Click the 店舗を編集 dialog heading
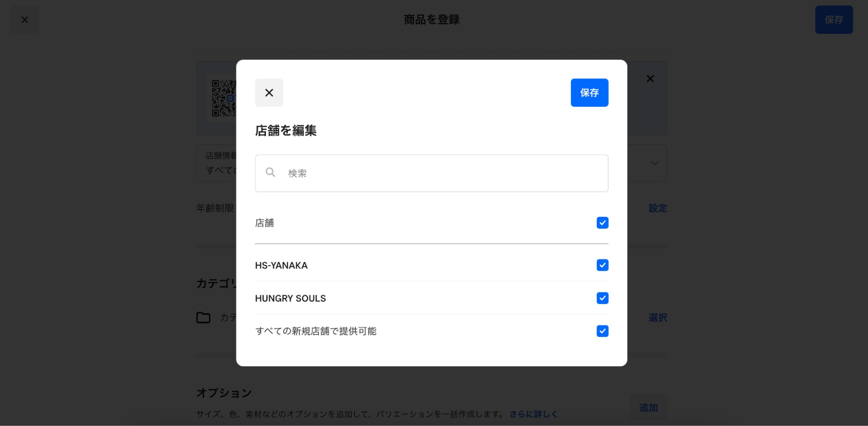Viewport: 868px width, 426px height. click(x=286, y=131)
